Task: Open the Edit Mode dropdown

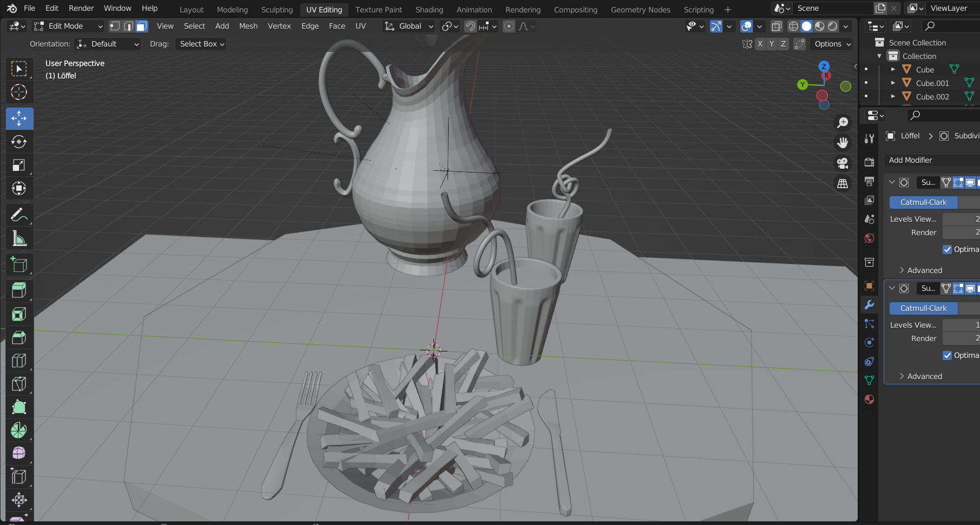Action: (68, 26)
